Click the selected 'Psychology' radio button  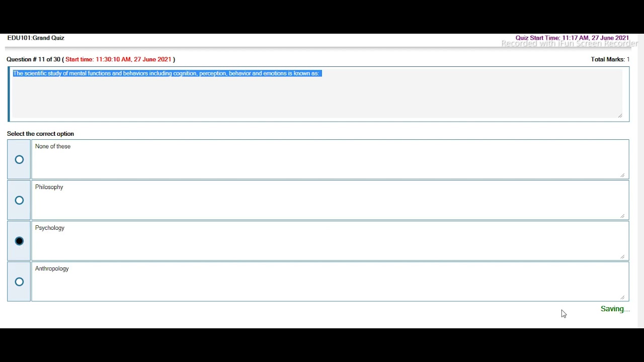19,241
